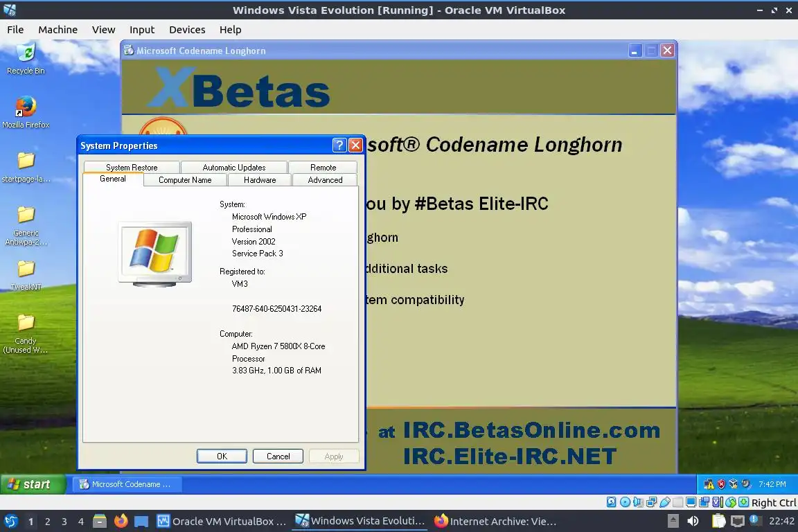Image resolution: width=798 pixels, height=532 pixels.
Task: Launch Mozilla Firefox from the XP desktop
Action: 26,112
